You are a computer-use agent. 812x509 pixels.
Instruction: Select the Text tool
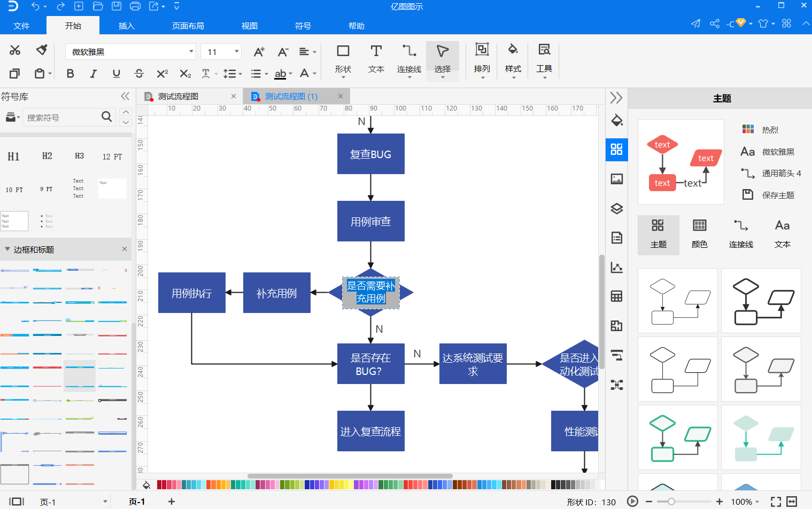click(376, 59)
